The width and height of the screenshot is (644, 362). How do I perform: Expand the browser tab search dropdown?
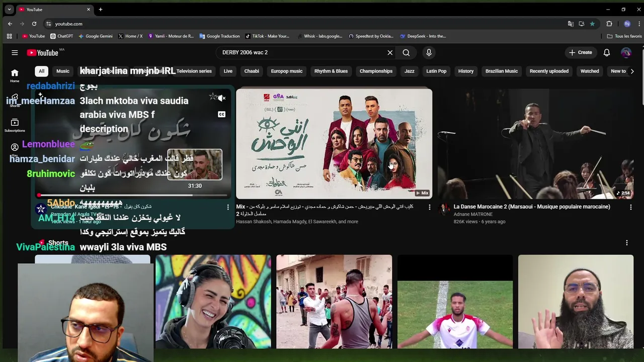[9, 10]
